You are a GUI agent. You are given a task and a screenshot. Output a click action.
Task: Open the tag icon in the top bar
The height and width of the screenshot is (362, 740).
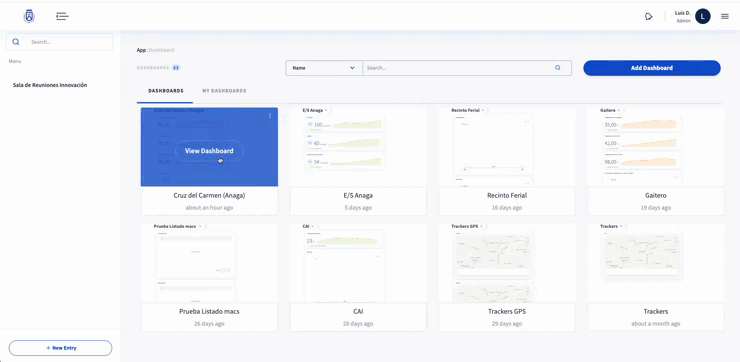click(x=648, y=17)
